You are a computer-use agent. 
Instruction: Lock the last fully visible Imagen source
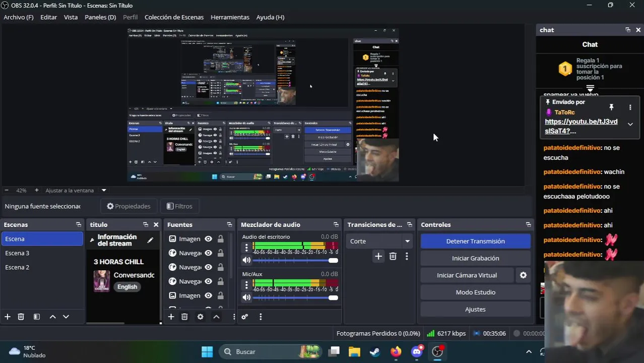pos(220,295)
